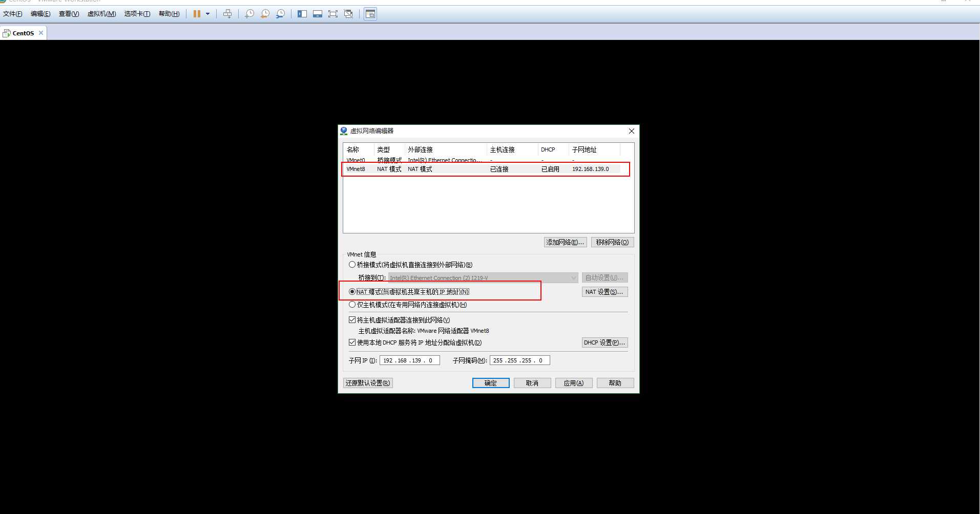The height and width of the screenshot is (514, 980).
Task: Click the 192.168.139.0 subnet address cell
Action: [x=591, y=169]
